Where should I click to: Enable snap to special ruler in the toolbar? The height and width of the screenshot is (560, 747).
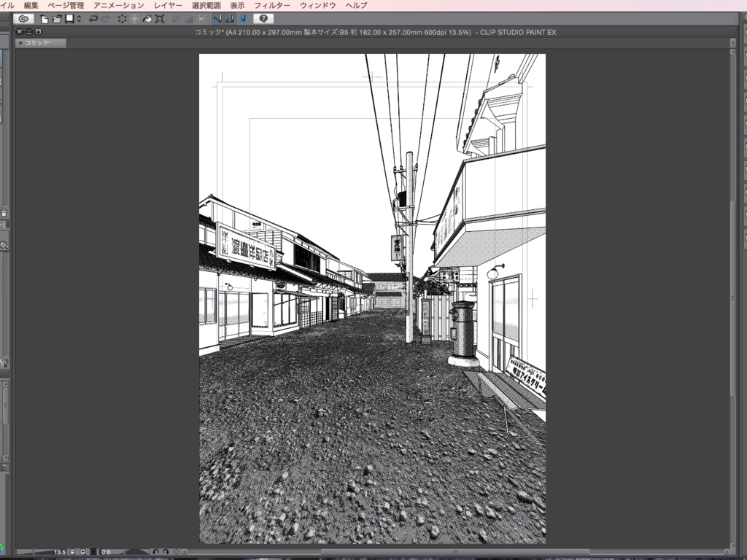[232, 18]
